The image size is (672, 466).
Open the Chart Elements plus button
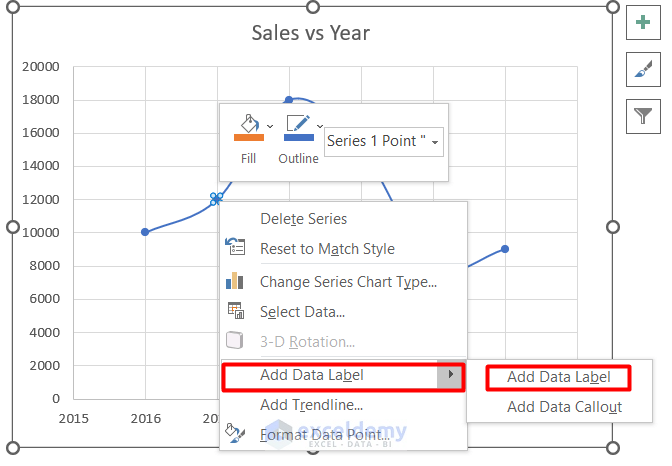pos(642,22)
